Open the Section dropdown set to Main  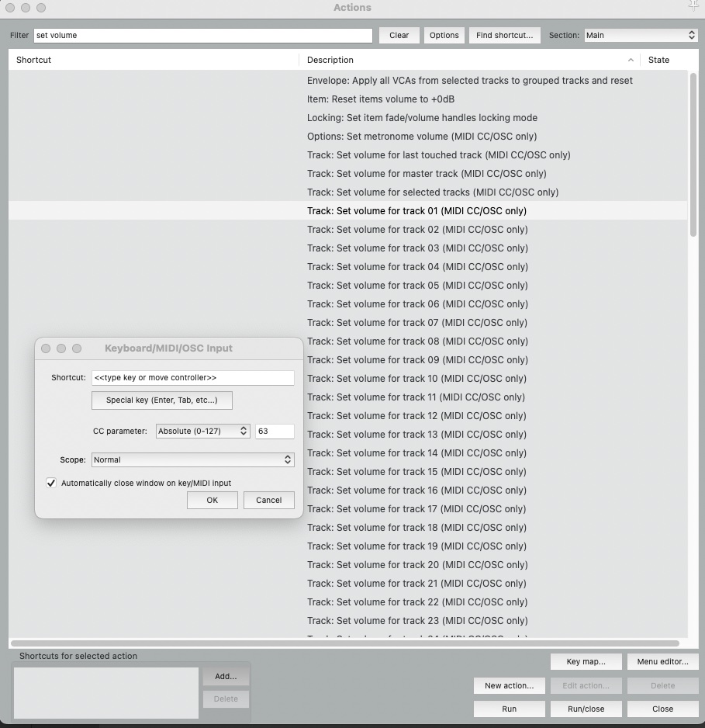click(640, 35)
